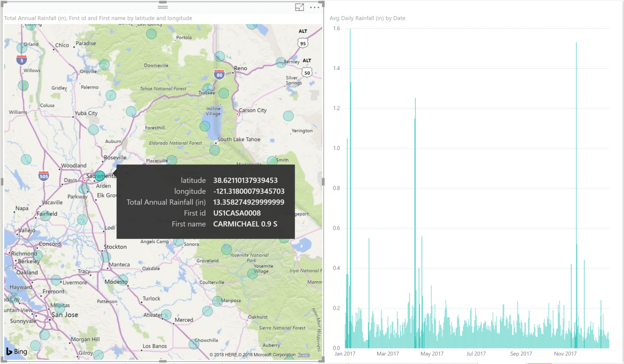Select the rainfall bubble next to Reno
624x364 pixels.
pyautogui.click(x=220, y=56)
